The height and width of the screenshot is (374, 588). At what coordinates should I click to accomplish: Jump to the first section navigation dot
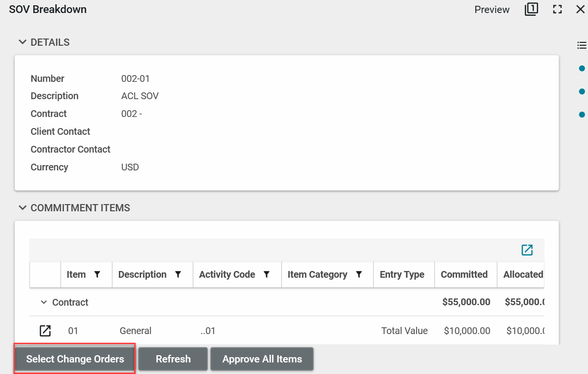point(582,68)
